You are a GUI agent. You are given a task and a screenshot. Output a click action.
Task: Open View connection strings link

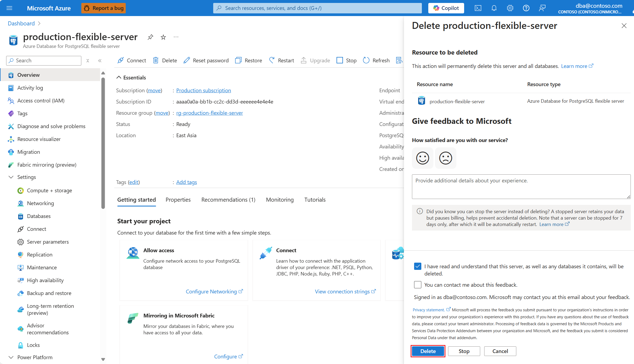point(345,292)
